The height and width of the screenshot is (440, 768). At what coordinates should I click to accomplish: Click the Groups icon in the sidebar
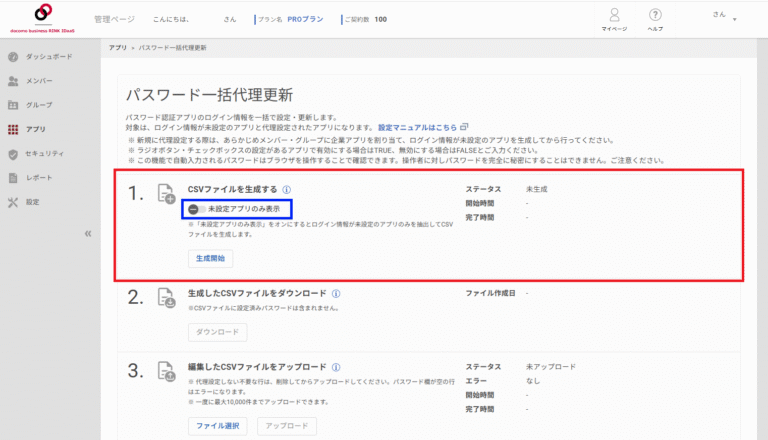pos(13,104)
